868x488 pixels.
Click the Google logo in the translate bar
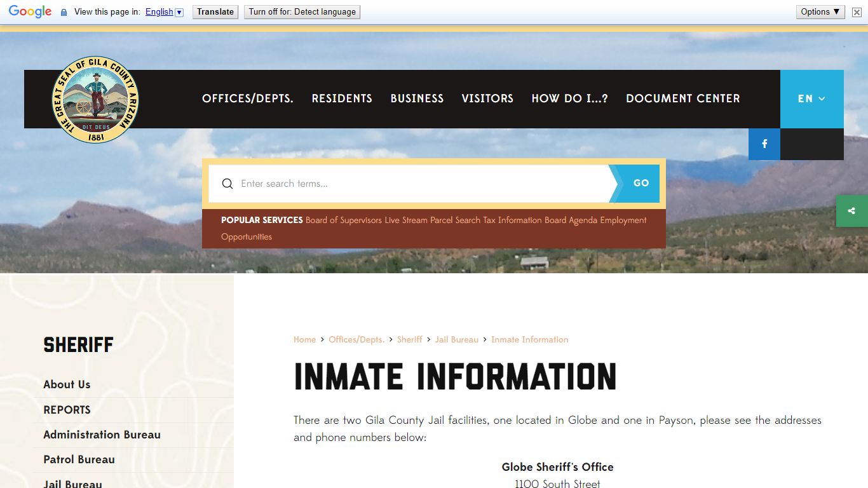30,11
